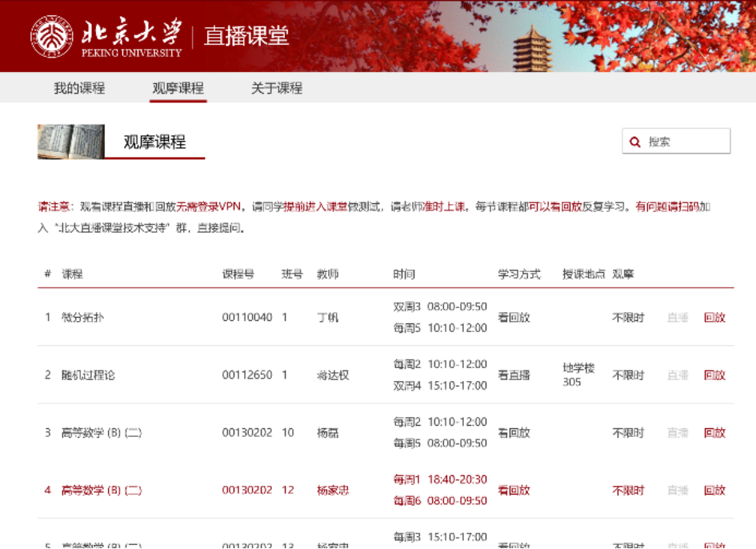
Task: Open 回放 for 高等数学 class 10
Action: (x=714, y=433)
